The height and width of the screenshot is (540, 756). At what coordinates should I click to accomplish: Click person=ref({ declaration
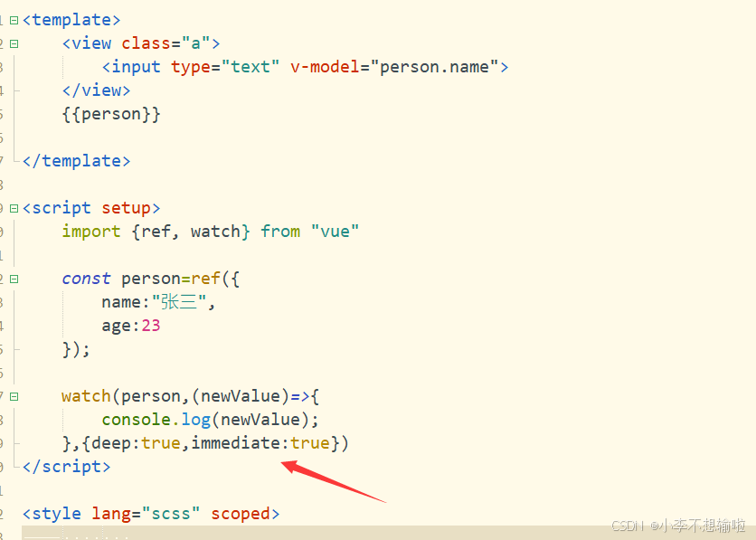coord(180,279)
